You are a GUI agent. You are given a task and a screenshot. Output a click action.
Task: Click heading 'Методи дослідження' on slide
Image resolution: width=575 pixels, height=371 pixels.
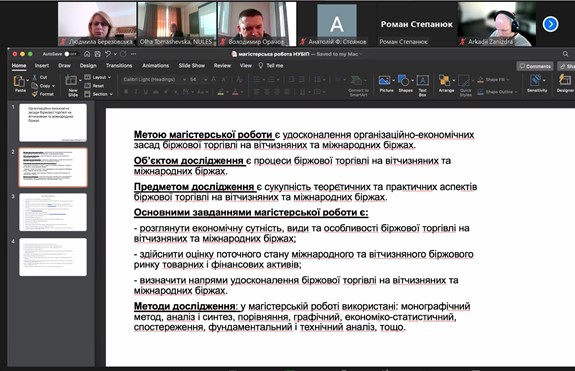pos(184,306)
